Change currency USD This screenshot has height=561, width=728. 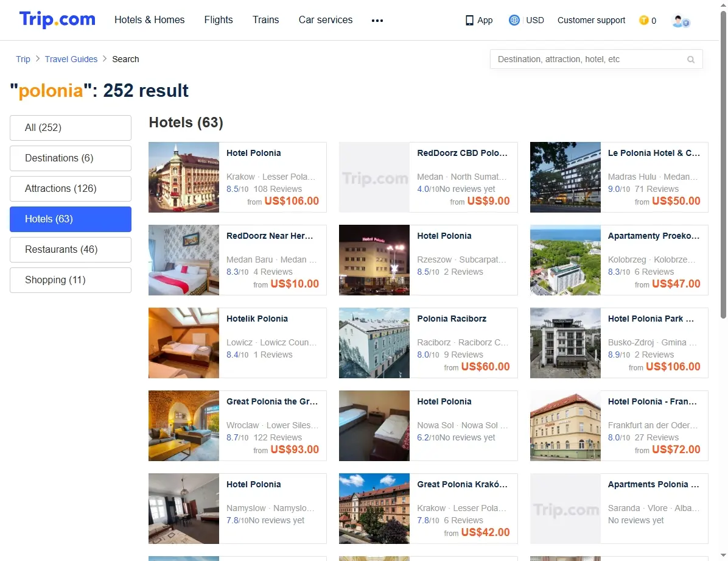pos(535,21)
